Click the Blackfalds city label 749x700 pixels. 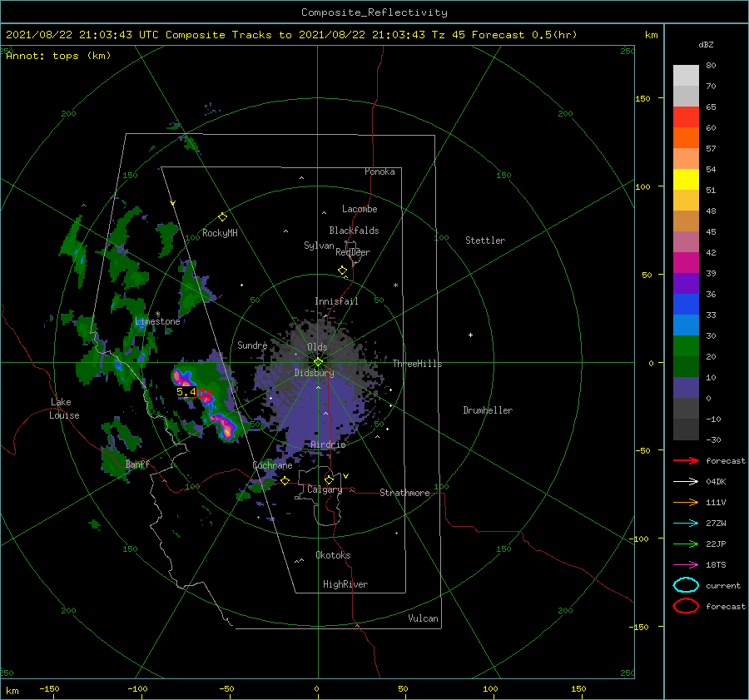click(x=354, y=231)
